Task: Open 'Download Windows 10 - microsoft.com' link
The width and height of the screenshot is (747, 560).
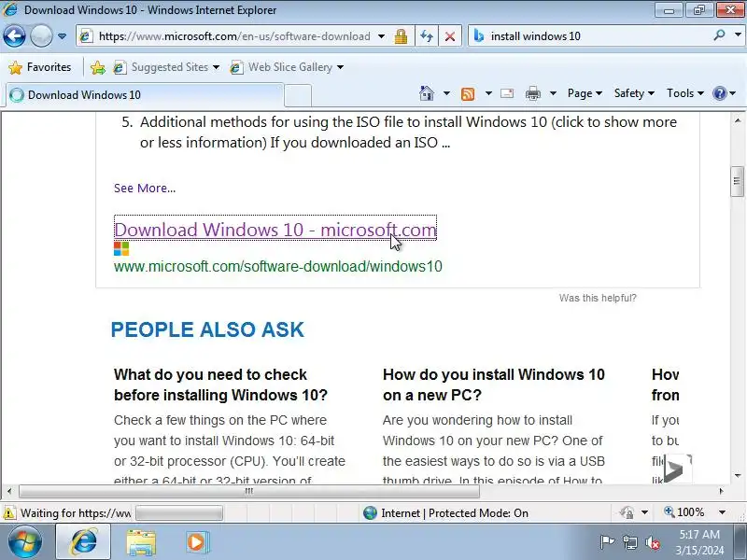Action: coord(275,230)
